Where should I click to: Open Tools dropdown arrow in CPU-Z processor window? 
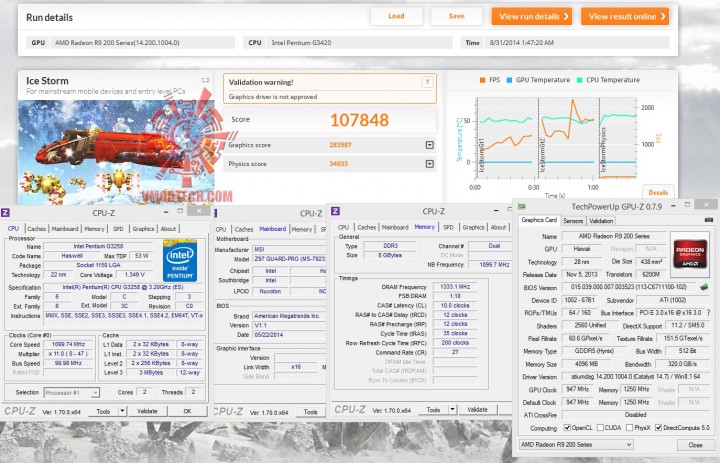pyautogui.click(x=122, y=411)
